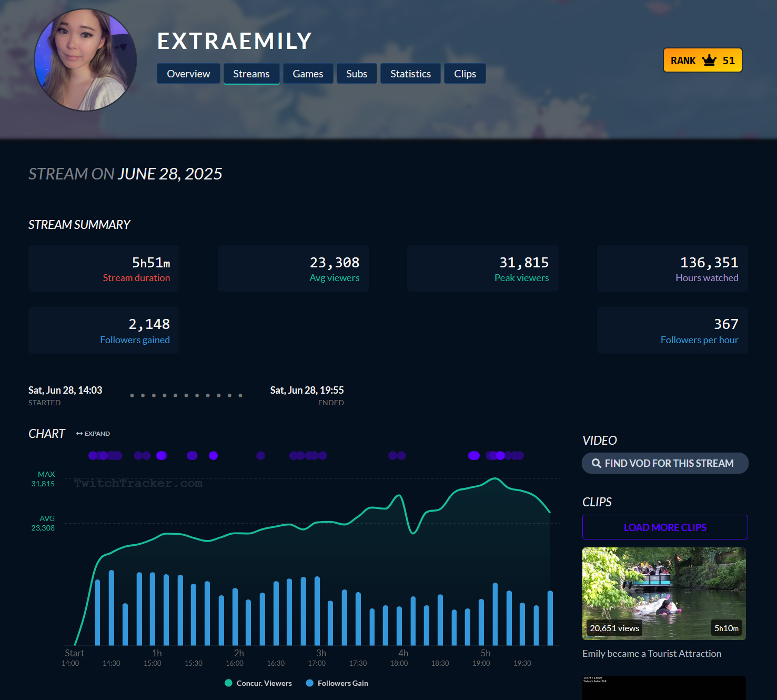Switch to the Streams tab
This screenshot has width=777, height=700.
251,74
